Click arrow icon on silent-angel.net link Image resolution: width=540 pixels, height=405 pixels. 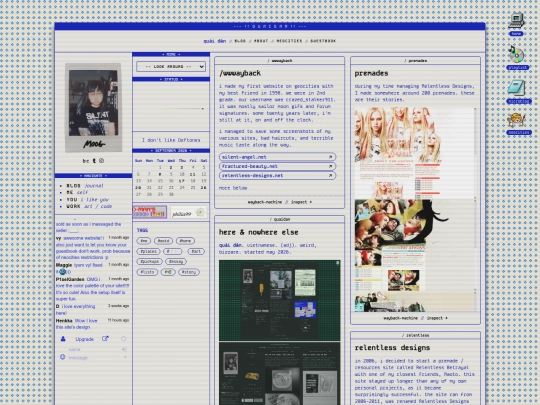330,157
